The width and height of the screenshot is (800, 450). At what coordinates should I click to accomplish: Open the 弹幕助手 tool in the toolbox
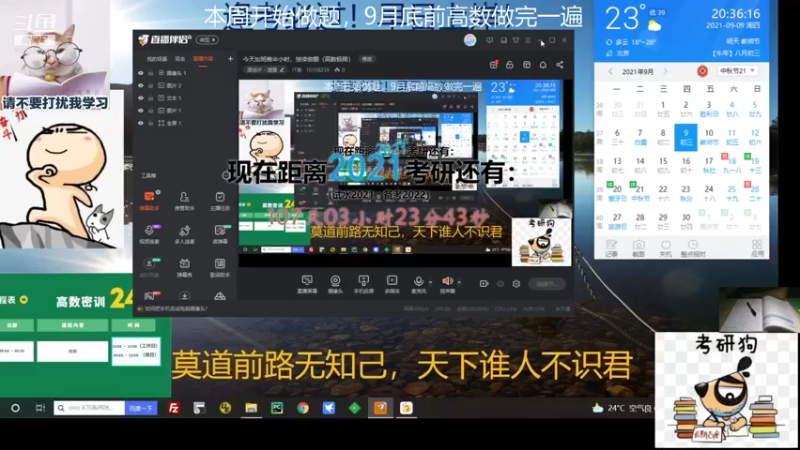(149, 200)
